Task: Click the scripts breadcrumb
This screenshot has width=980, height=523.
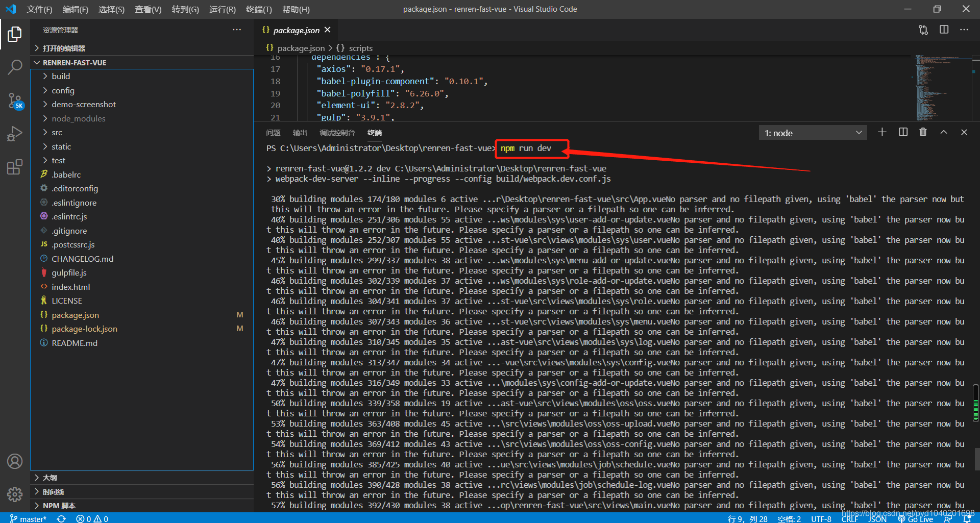Action: pos(355,48)
